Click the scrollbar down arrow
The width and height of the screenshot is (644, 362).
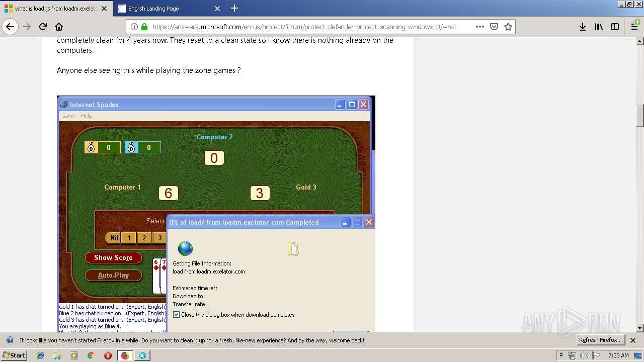click(640, 328)
